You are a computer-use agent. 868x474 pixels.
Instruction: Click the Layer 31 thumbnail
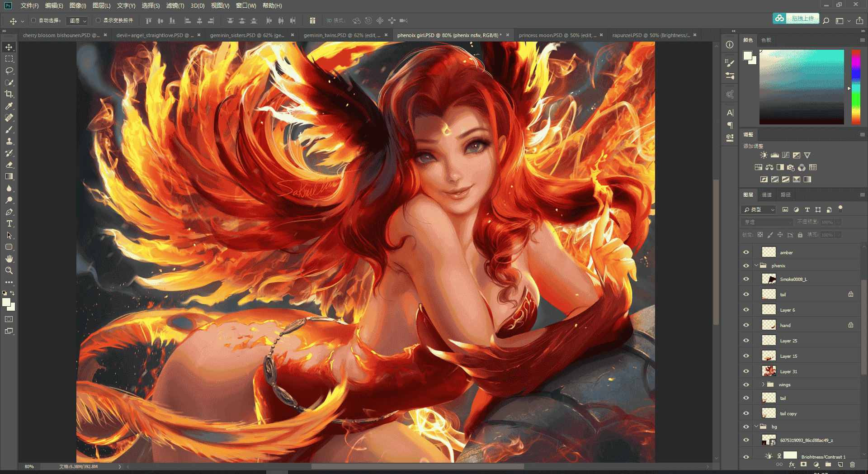(769, 371)
